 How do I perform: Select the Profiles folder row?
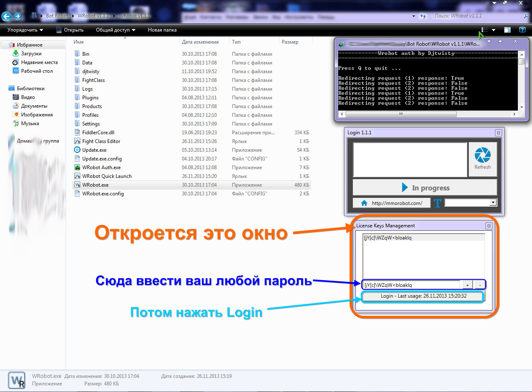point(191,115)
